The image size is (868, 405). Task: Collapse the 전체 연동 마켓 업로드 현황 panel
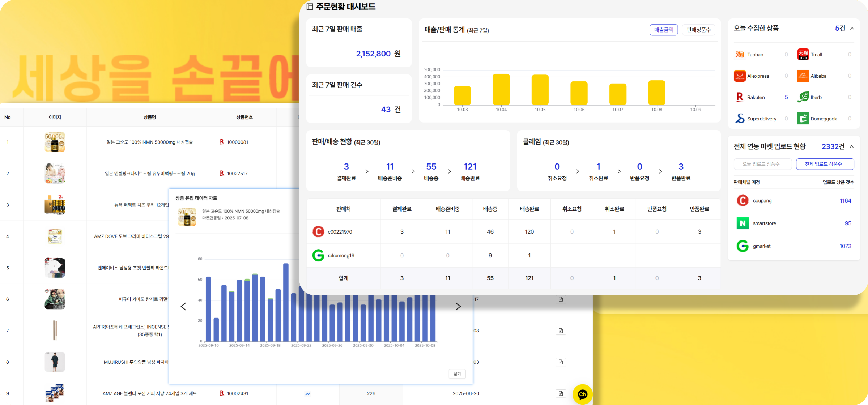click(852, 146)
